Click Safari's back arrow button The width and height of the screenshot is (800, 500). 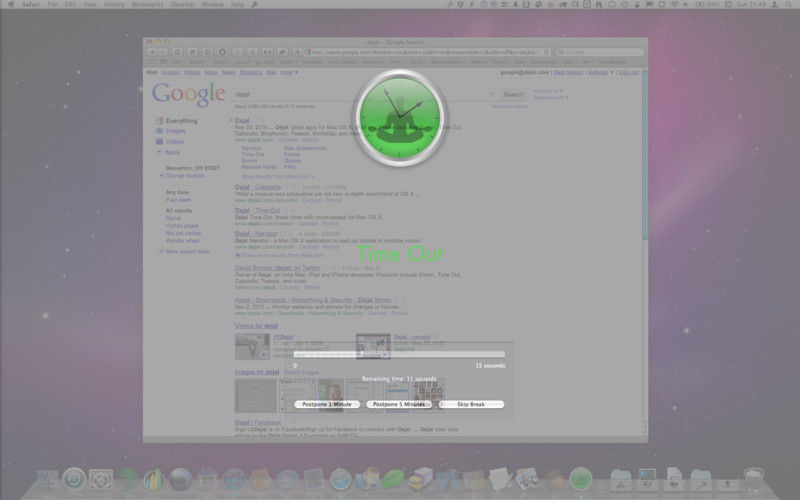(152, 52)
